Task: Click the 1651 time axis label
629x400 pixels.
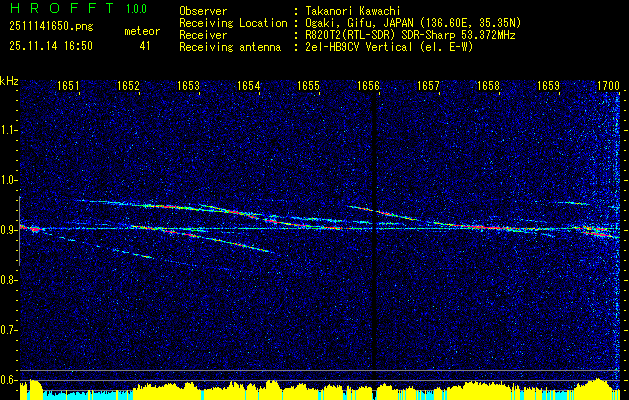Action: tap(68, 85)
